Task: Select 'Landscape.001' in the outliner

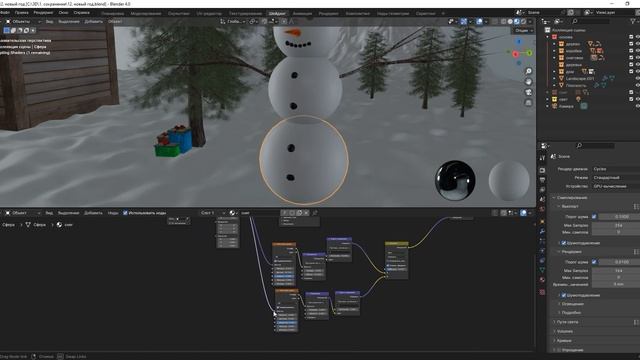Action: [580, 78]
